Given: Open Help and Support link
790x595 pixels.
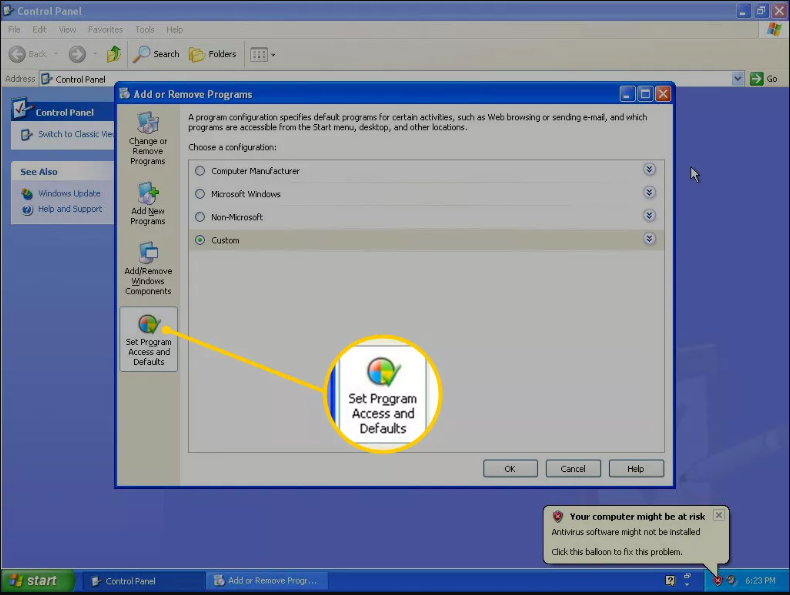Looking at the screenshot, I should [70, 209].
